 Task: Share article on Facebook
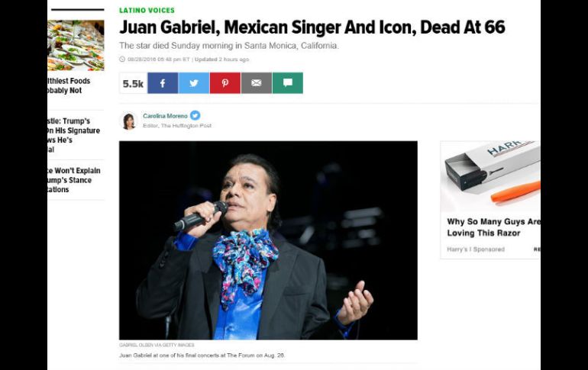[x=163, y=83]
